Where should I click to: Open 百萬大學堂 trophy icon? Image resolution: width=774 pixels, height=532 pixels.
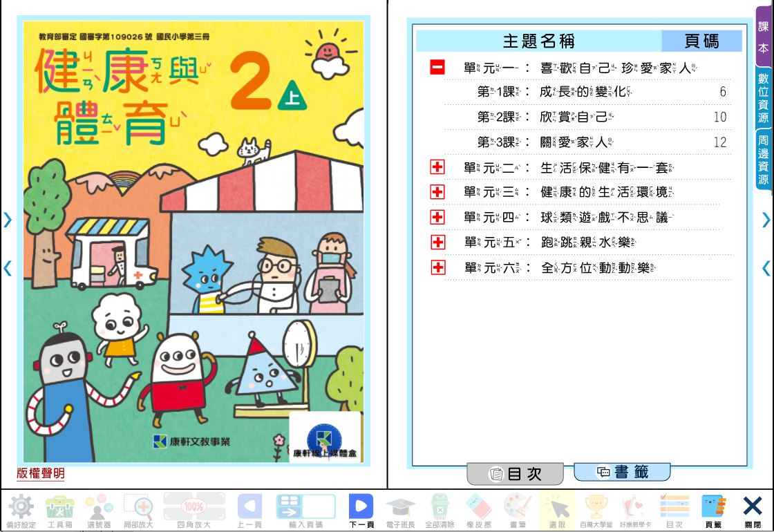596,511
